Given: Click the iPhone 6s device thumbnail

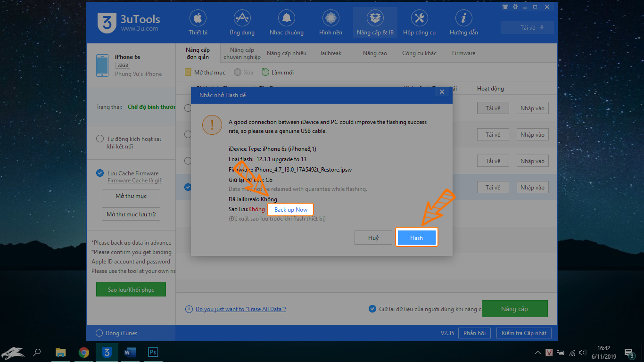Looking at the screenshot, I should 102,65.
